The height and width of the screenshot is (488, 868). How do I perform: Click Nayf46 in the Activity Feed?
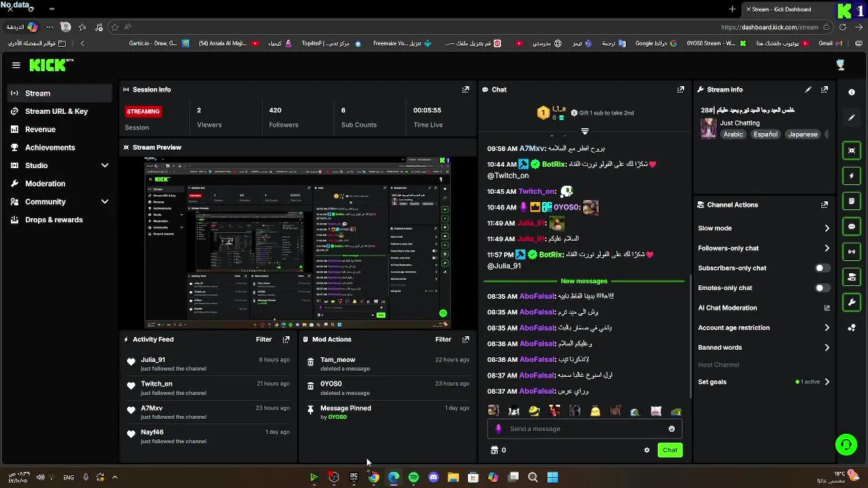(x=152, y=432)
